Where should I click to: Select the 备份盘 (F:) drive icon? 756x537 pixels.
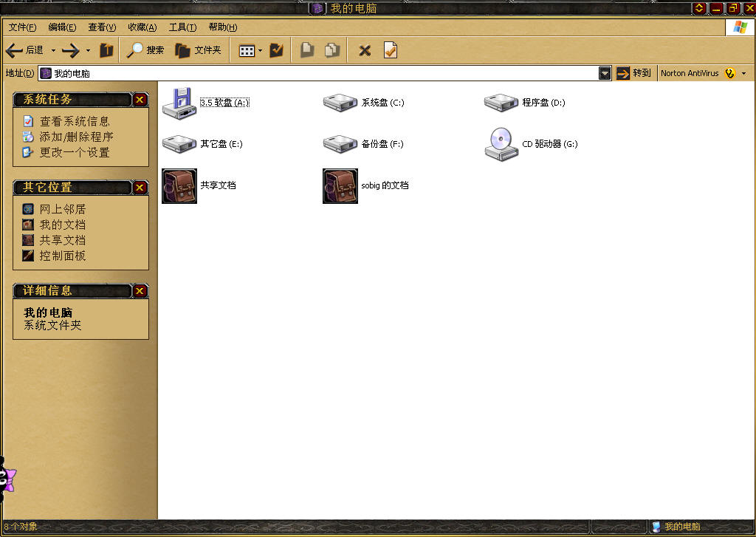click(340, 144)
